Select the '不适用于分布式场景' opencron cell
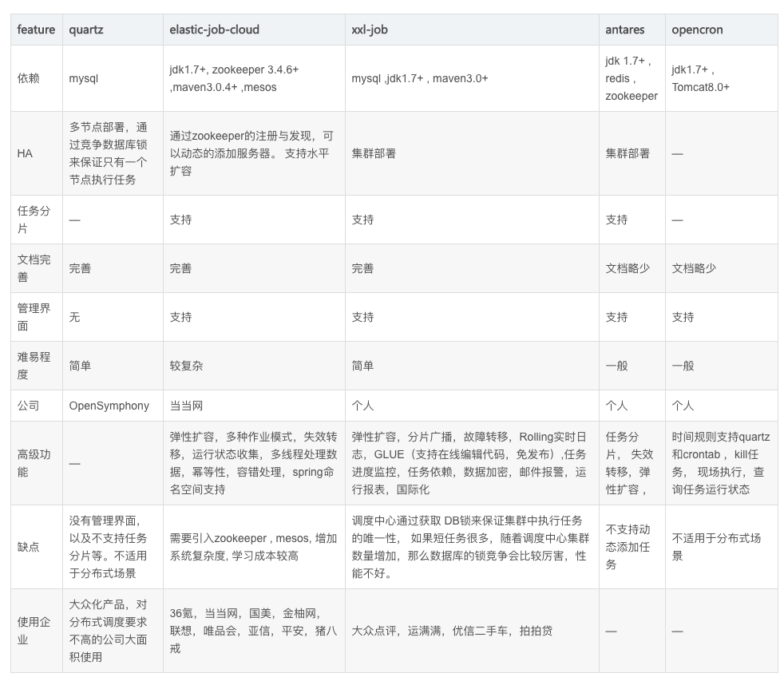This screenshot has width=784, height=681. coord(722,547)
